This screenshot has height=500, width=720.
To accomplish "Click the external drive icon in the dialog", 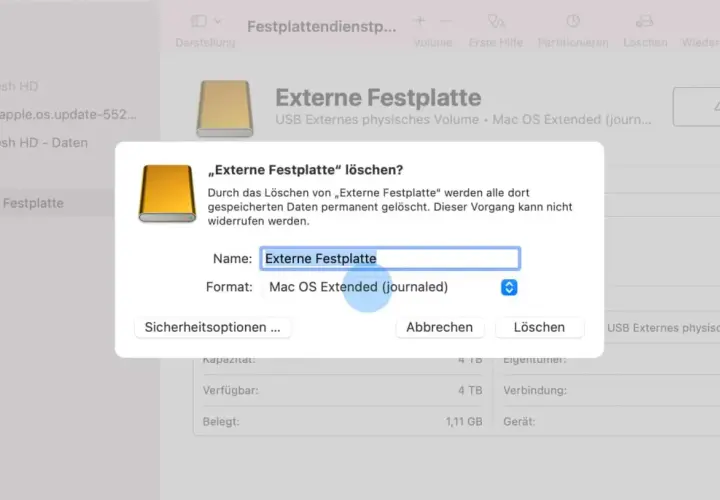I will [168, 193].
